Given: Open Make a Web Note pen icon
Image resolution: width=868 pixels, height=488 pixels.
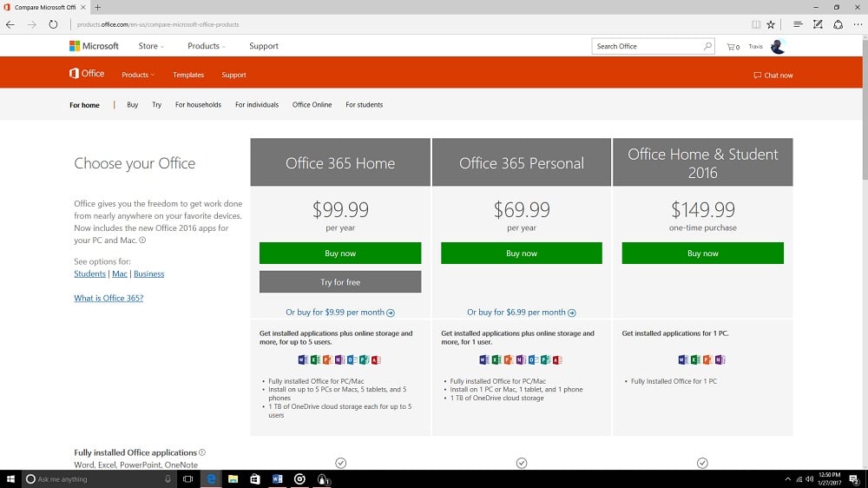Looking at the screenshot, I should click(818, 24).
